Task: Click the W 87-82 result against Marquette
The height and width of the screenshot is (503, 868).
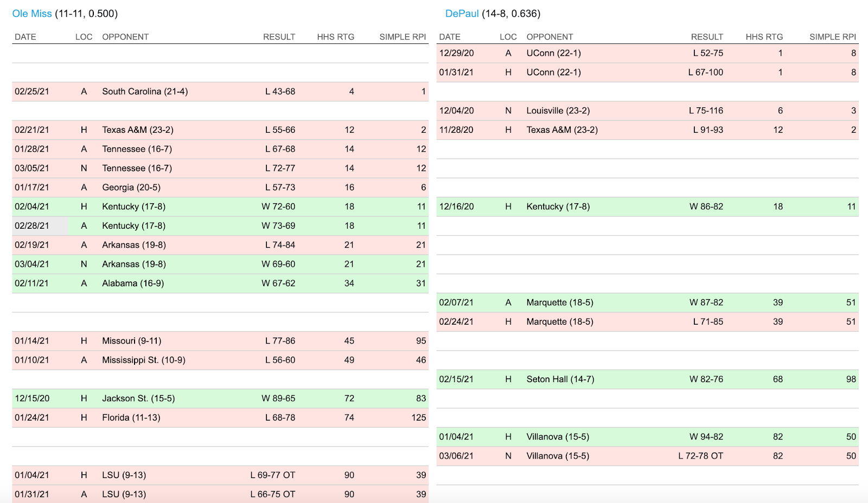Action: click(706, 302)
